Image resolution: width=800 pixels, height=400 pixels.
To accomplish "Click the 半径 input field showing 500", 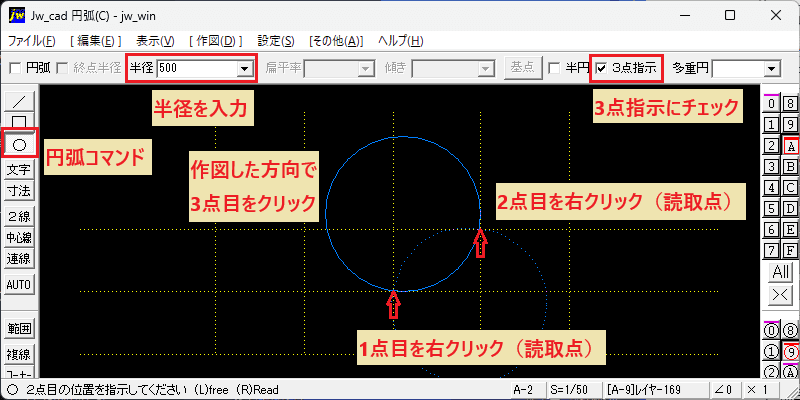I will (x=197, y=68).
